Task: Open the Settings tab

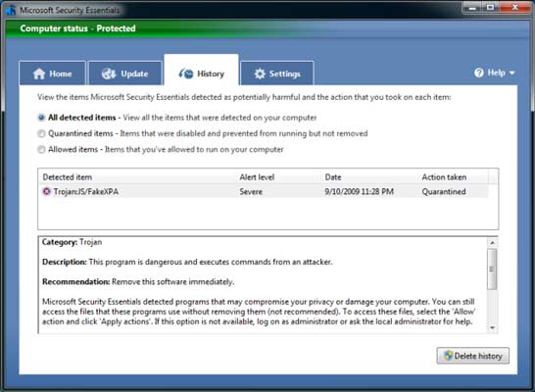Action: 277,73
